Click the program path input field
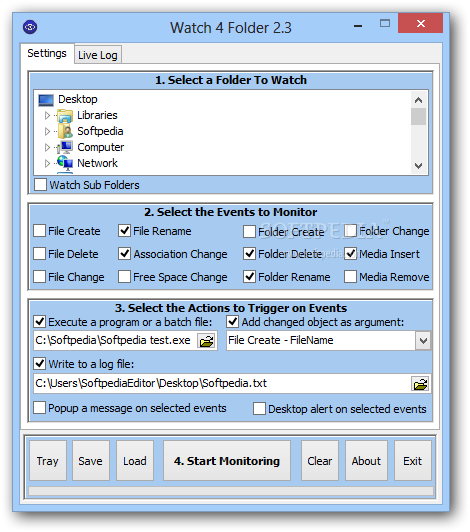 click(x=115, y=341)
